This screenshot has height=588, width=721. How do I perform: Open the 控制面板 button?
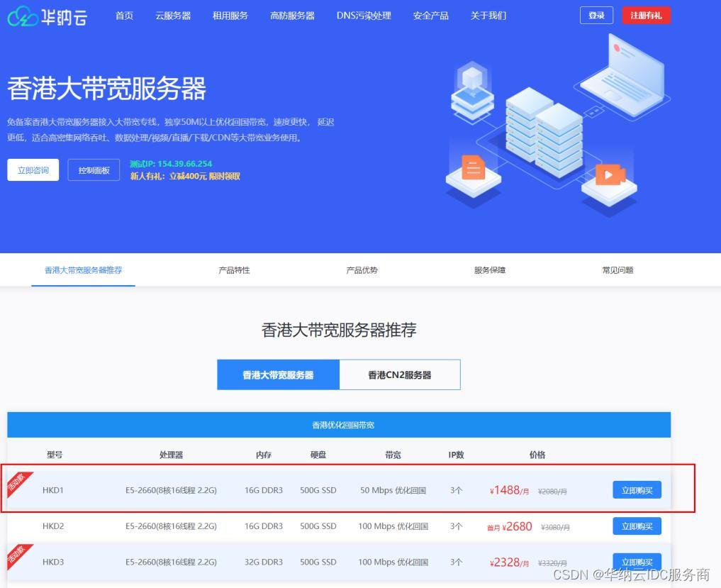pyautogui.click(x=94, y=170)
